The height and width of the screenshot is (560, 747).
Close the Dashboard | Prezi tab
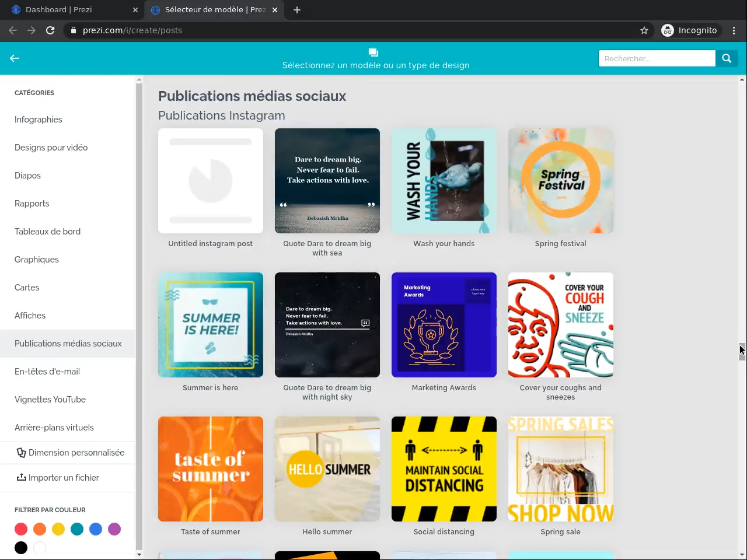pos(135,10)
